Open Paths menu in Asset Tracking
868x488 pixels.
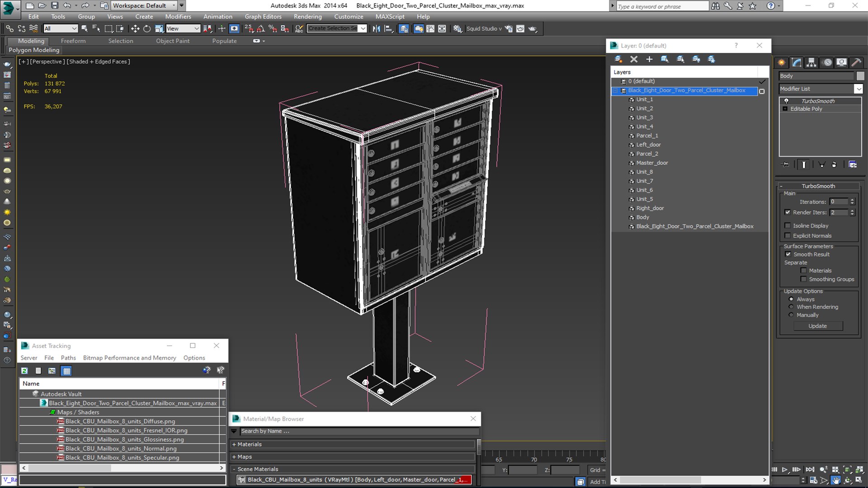(x=68, y=357)
